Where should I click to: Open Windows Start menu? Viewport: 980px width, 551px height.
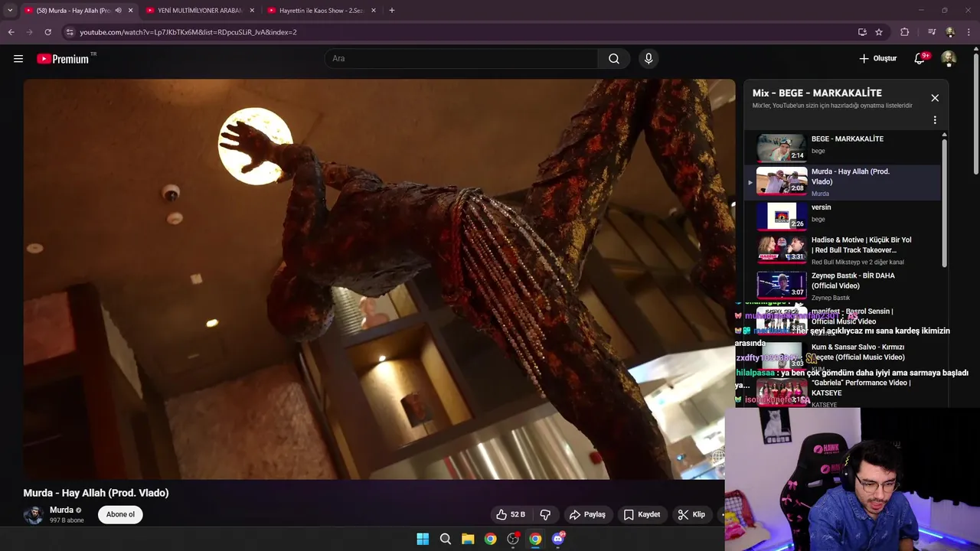coord(423,539)
